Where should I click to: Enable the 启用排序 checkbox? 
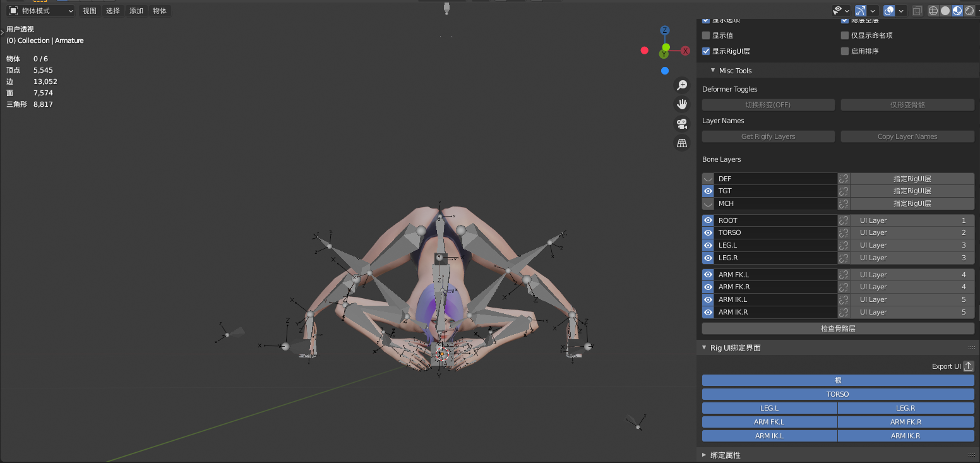(x=845, y=51)
